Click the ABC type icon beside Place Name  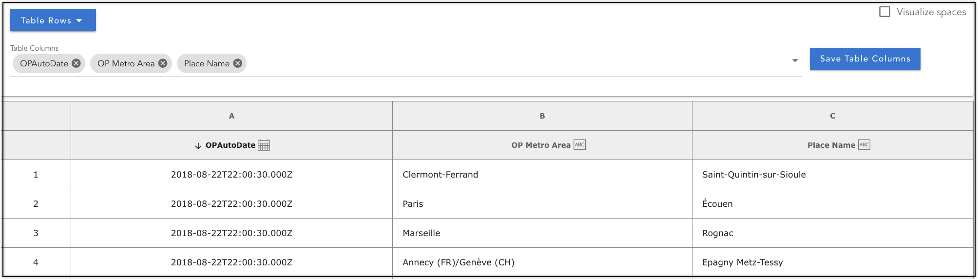pyautogui.click(x=864, y=145)
